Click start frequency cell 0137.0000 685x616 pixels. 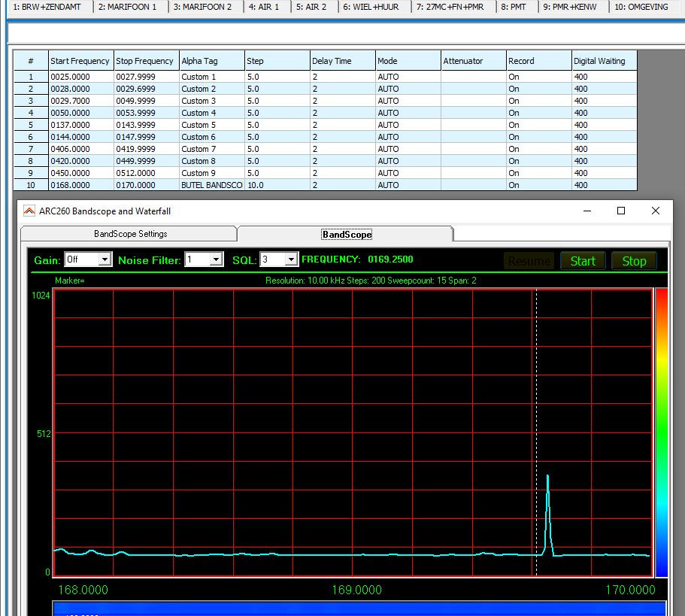point(80,125)
